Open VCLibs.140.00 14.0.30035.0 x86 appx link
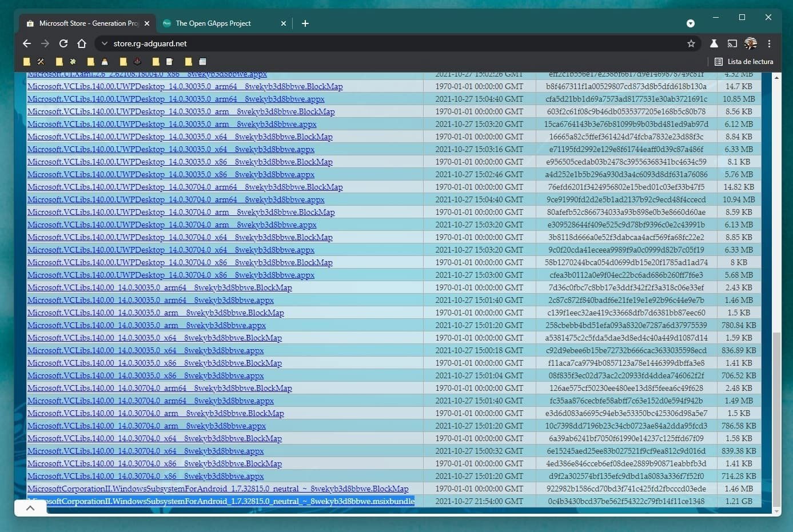The height and width of the screenshot is (532, 793). pos(145,375)
